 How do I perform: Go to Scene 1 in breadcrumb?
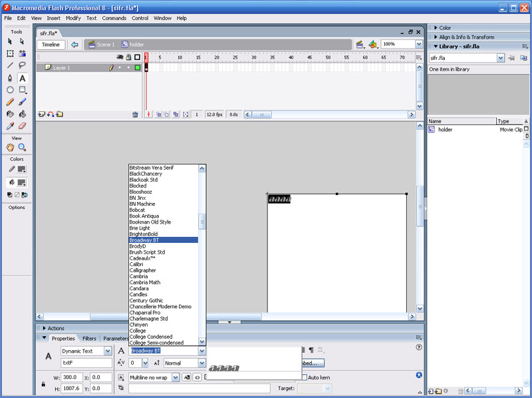(x=102, y=45)
